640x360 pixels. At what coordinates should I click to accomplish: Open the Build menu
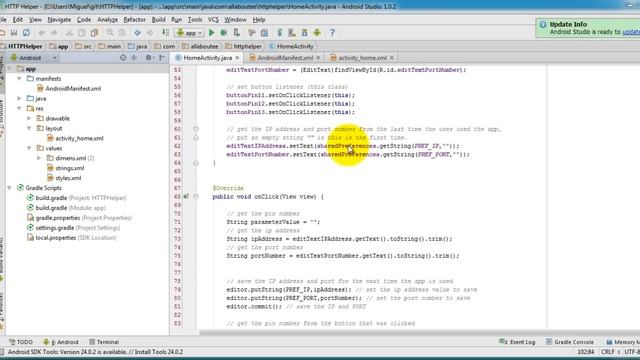tap(158, 20)
